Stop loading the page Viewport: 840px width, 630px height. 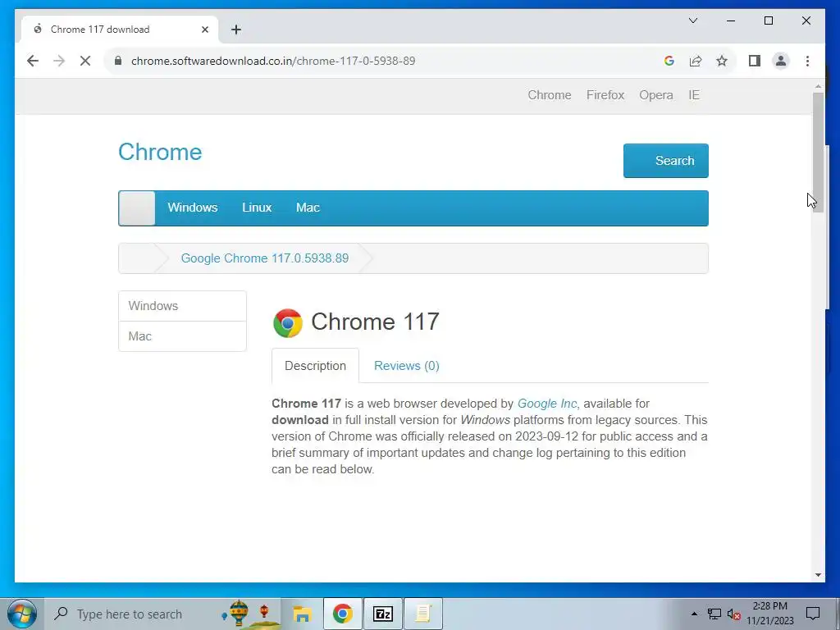pos(85,61)
